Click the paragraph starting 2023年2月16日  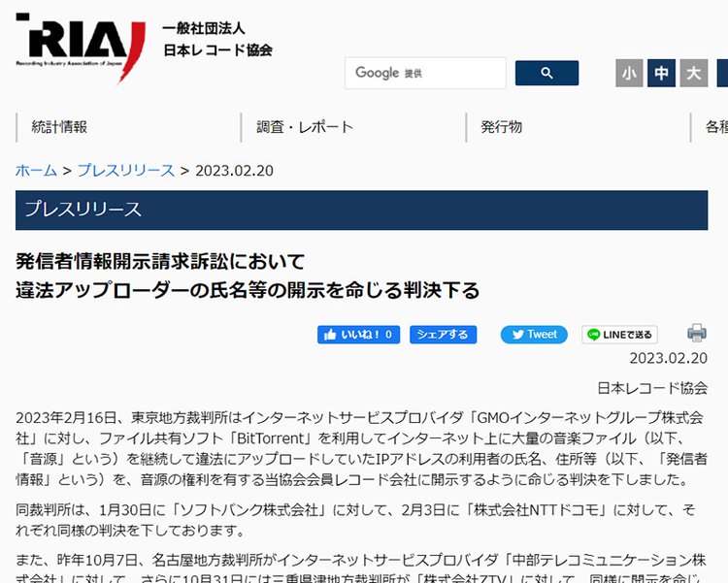pos(362,448)
